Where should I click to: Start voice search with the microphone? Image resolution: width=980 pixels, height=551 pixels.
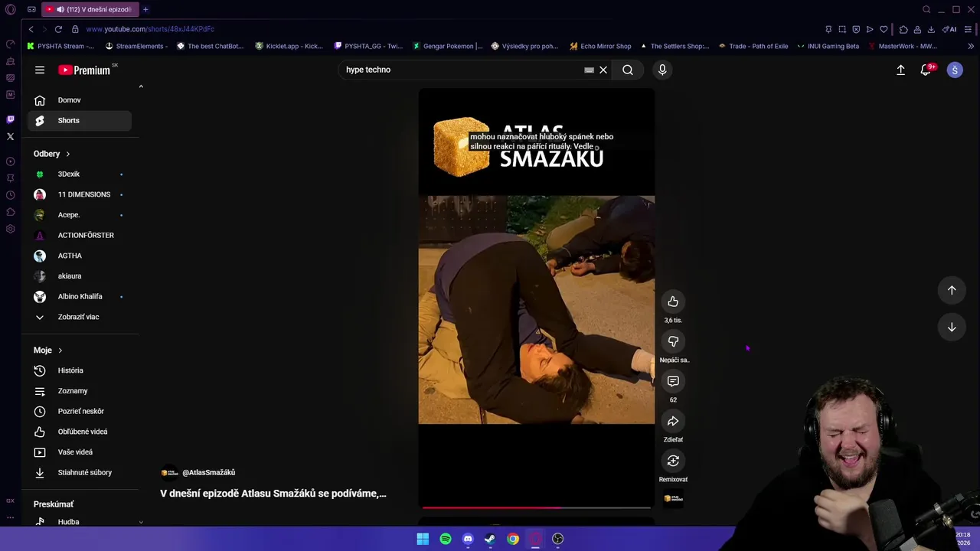tap(662, 70)
